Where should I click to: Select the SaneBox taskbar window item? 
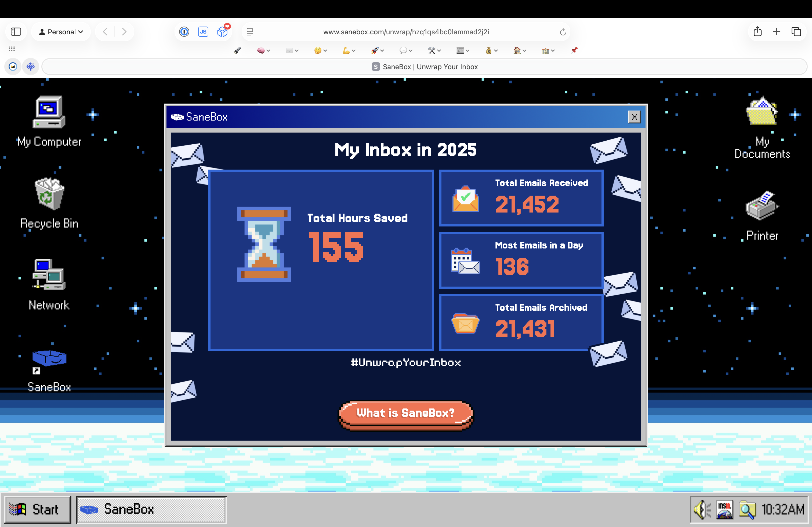(151, 509)
